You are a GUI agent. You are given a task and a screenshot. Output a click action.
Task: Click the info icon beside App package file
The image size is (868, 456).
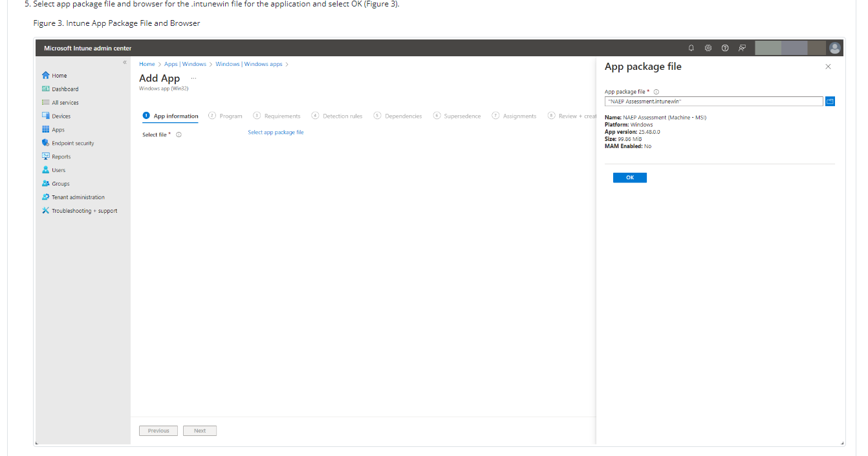click(x=656, y=92)
